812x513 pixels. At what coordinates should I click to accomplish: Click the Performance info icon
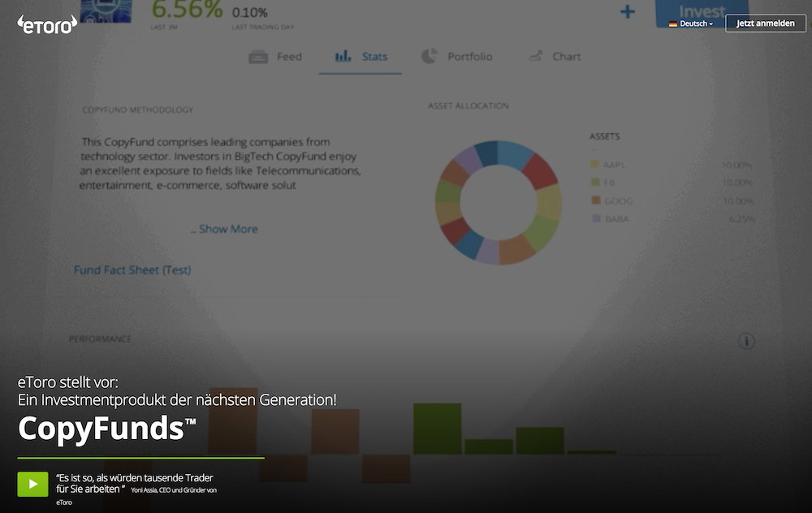pyautogui.click(x=746, y=341)
